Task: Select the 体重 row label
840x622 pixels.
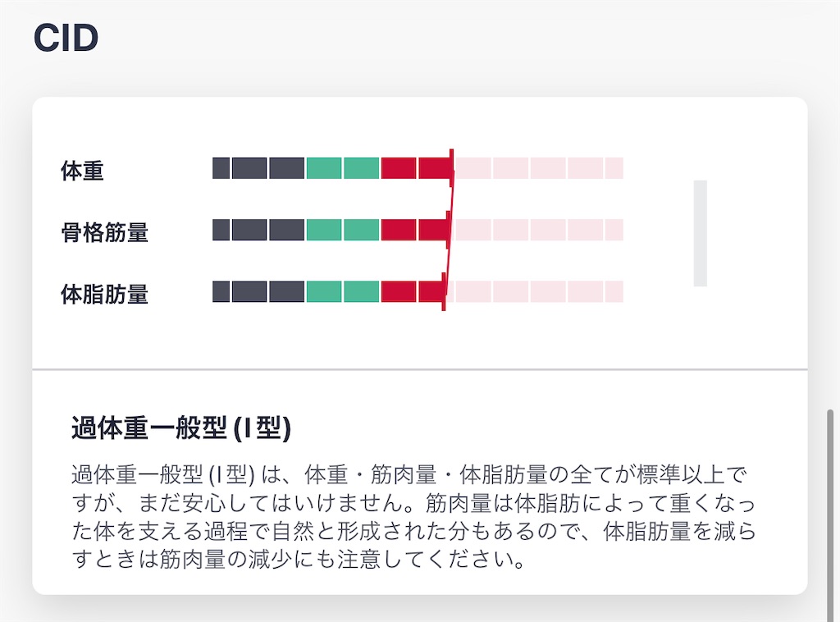Action: coord(82,171)
